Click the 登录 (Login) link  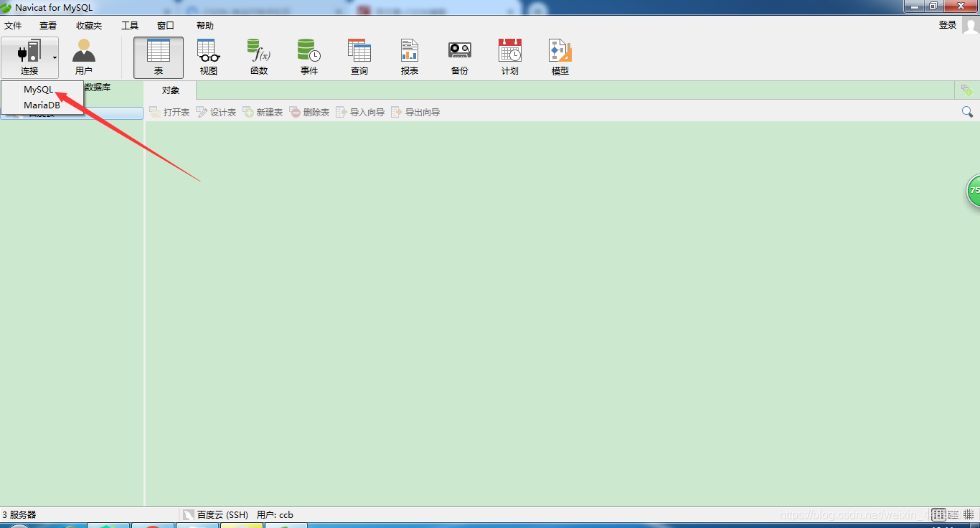(948, 25)
